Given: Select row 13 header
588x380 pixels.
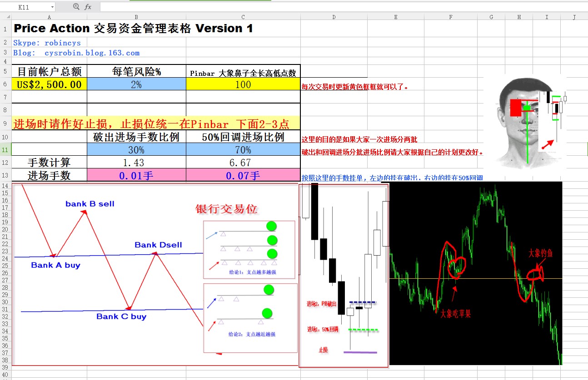Looking at the screenshot, I should coord(5,175).
